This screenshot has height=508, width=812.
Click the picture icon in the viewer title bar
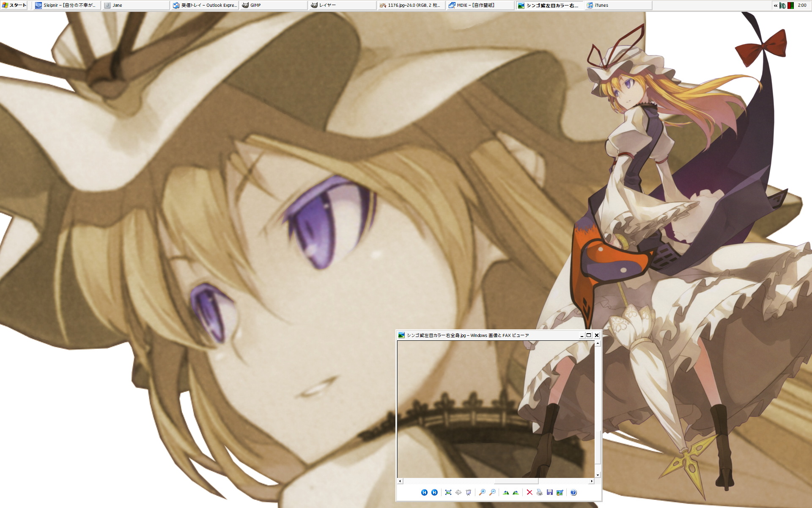pyautogui.click(x=402, y=335)
